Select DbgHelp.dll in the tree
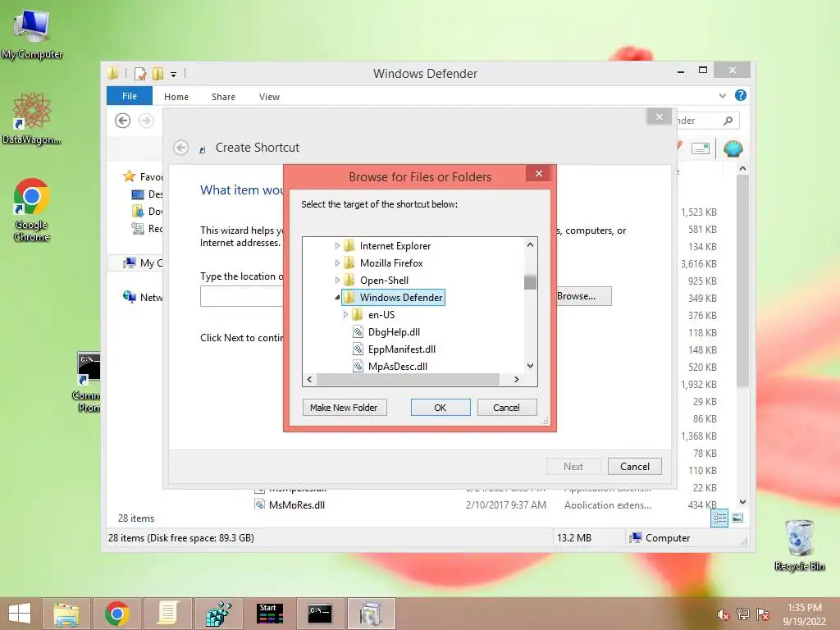Image resolution: width=840 pixels, height=630 pixels. pos(394,331)
